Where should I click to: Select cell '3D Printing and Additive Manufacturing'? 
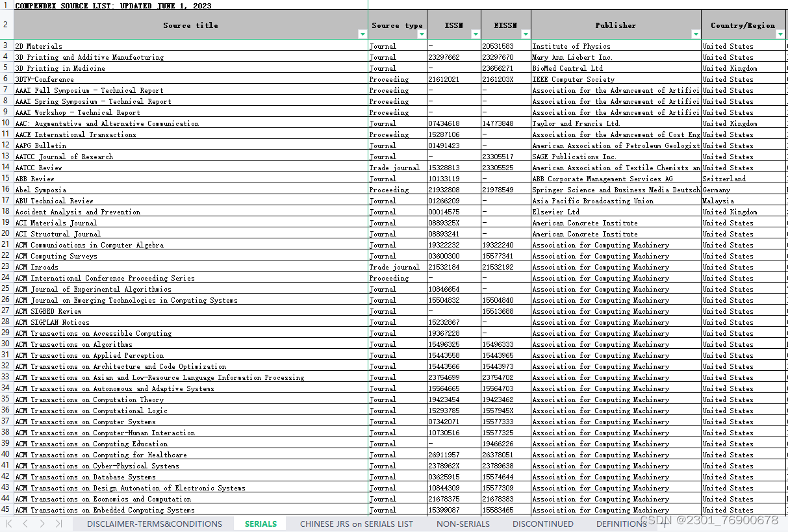191,57
